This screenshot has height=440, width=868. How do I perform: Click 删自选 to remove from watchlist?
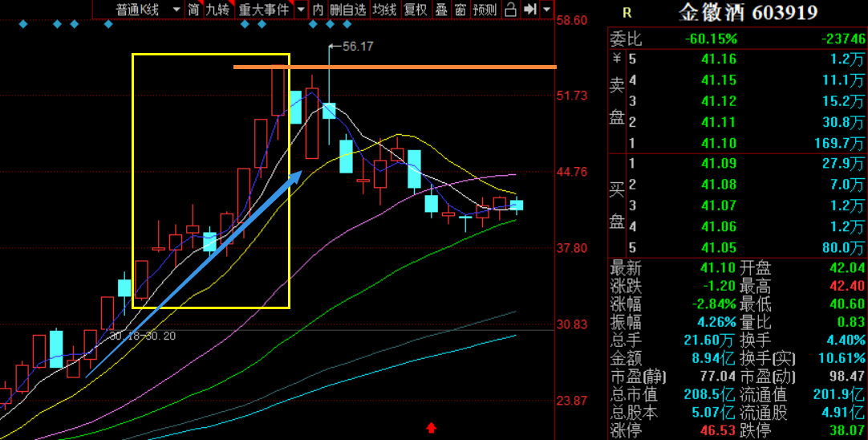click(x=348, y=10)
